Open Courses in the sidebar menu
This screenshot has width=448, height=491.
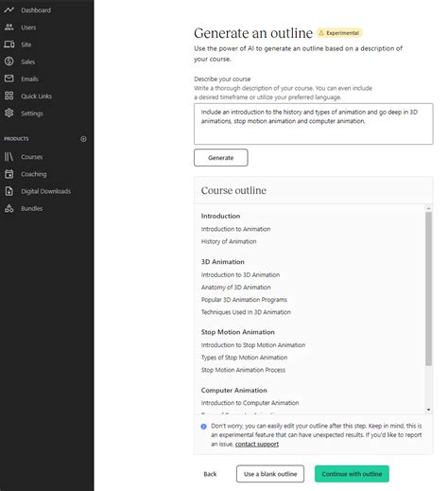pyautogui.click(x=32, y=157)
